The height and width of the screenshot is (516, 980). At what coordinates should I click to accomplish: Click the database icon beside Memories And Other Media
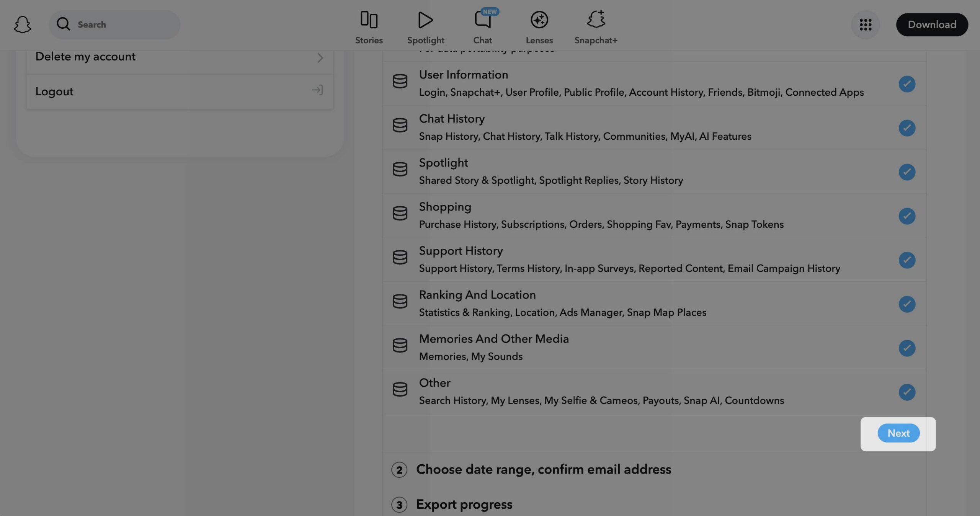pyautogui.click(x=400, y=345)
